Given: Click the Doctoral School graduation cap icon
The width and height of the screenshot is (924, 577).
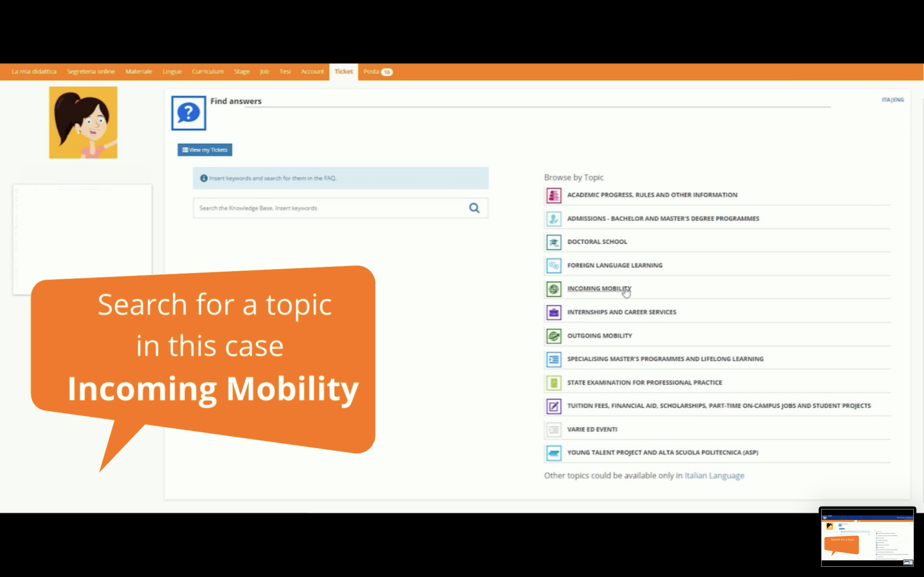Looking at the screenshot, I should [x=553, y=242].
